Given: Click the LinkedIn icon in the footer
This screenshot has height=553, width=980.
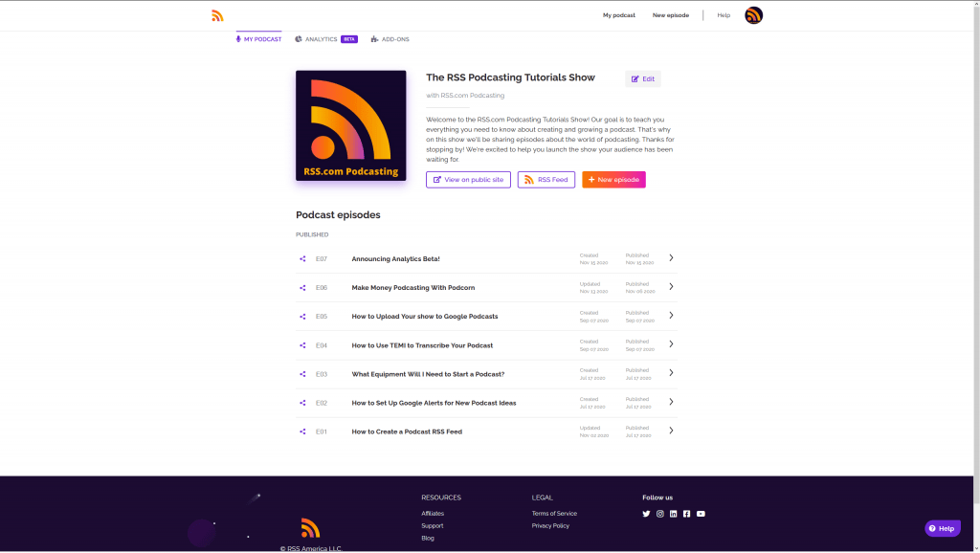Looking at the screenshot, I should [673, 514].
